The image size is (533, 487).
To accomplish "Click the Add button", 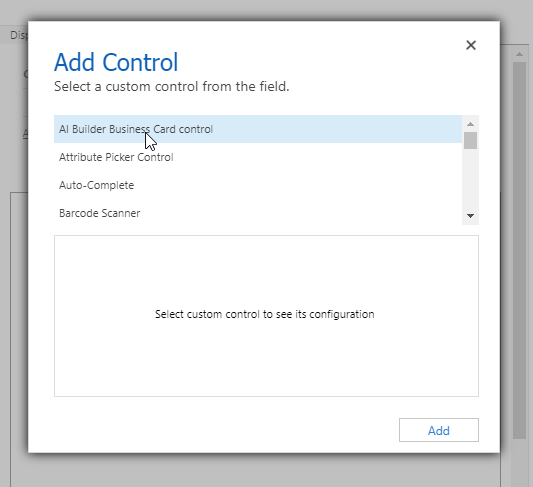I will click(x=439, y=430).
